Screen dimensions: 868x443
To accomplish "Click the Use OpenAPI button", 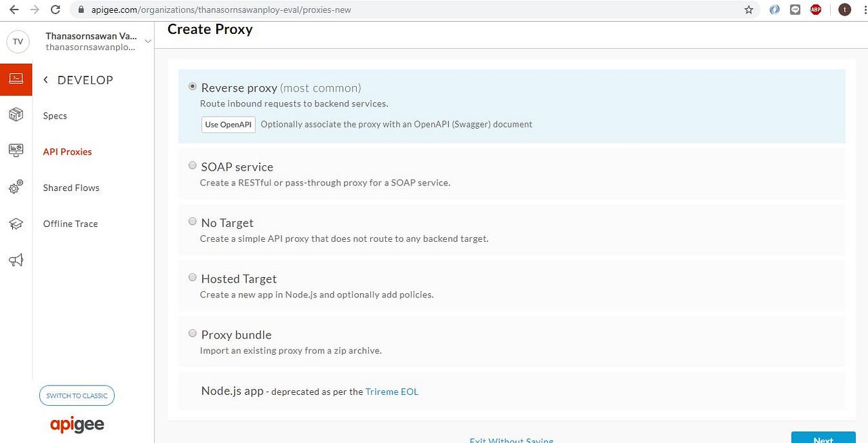I will tap(228, 125).
